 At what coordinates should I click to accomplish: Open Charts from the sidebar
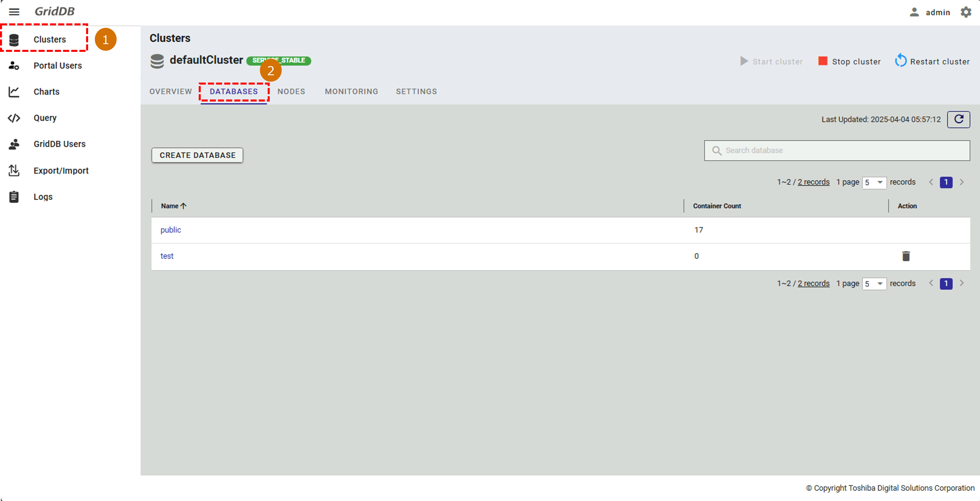(x=46, y=92)
